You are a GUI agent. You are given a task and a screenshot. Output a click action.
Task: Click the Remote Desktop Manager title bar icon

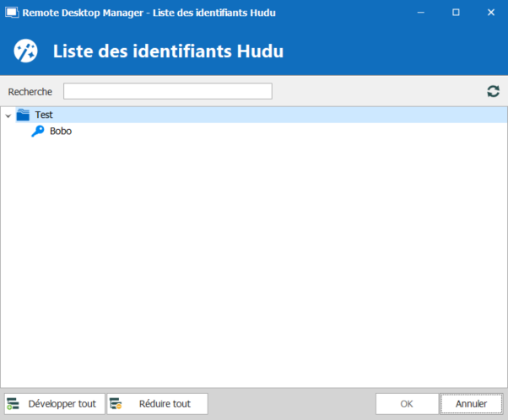(x=12, y=13)
